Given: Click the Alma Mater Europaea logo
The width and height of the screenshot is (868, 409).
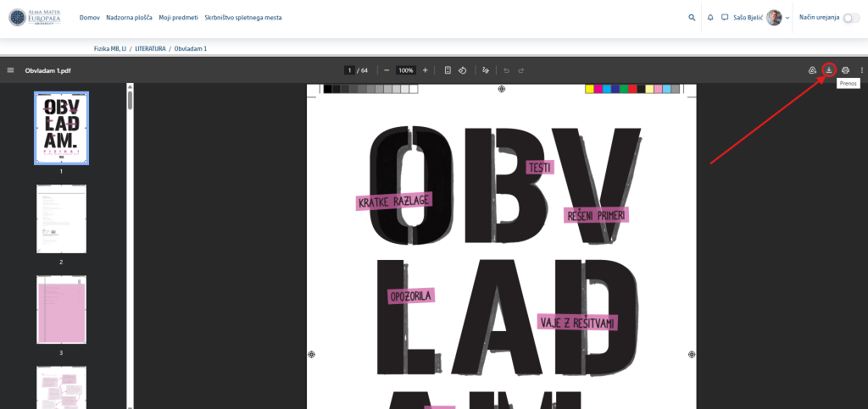Looking at the screenshot, I should (34, 17).
